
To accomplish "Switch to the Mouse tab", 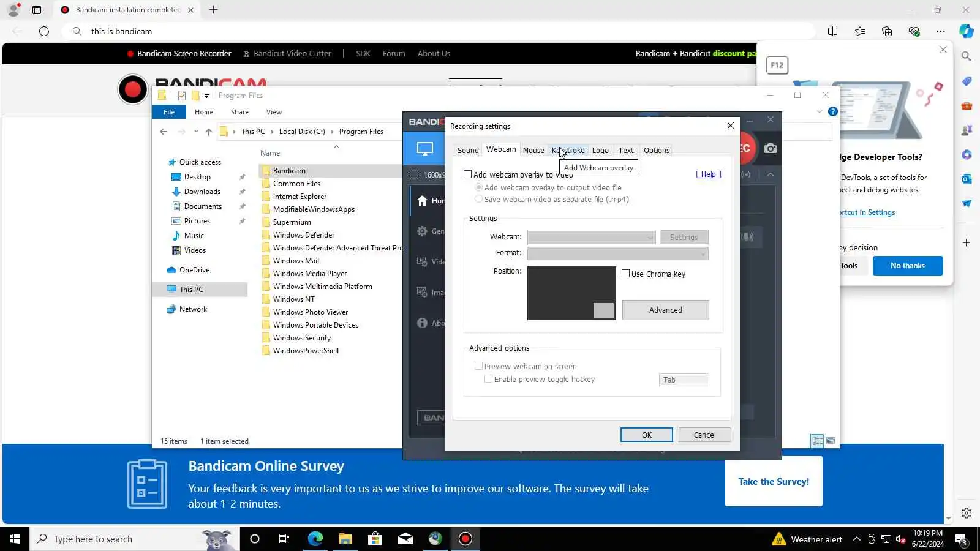I will (533, 150).
